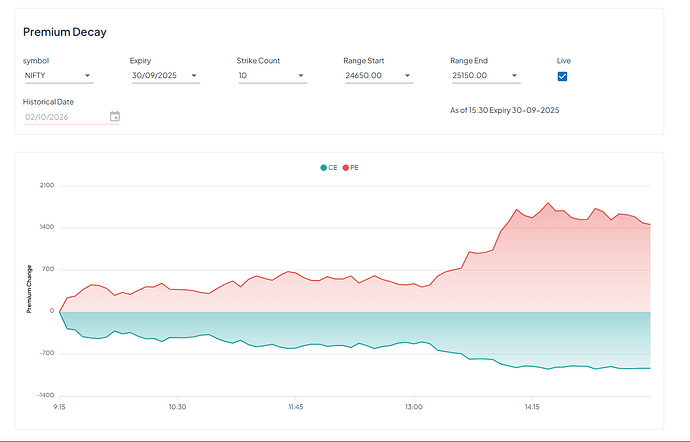Open the symbol dropdown showing NIFTY
The width and height of the screenshot is (690, 442).
[58, 76]
